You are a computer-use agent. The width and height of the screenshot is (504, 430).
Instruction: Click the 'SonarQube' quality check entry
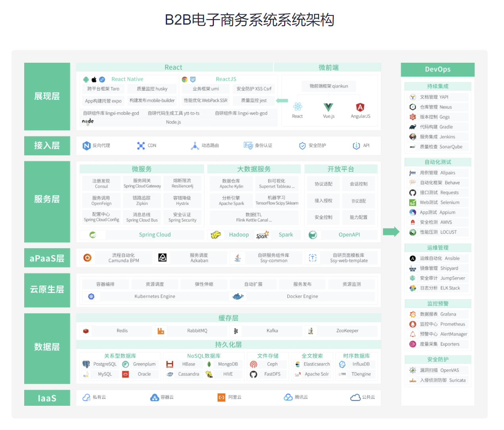[438, 147]
